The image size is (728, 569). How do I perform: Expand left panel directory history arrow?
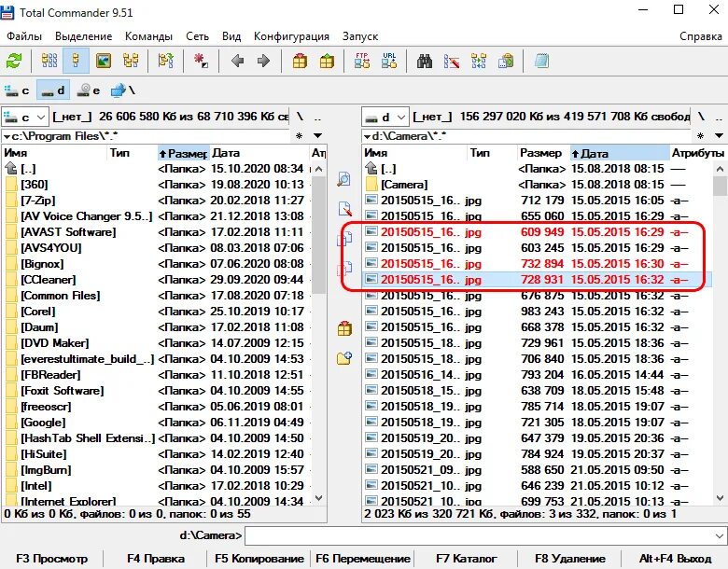318,136
